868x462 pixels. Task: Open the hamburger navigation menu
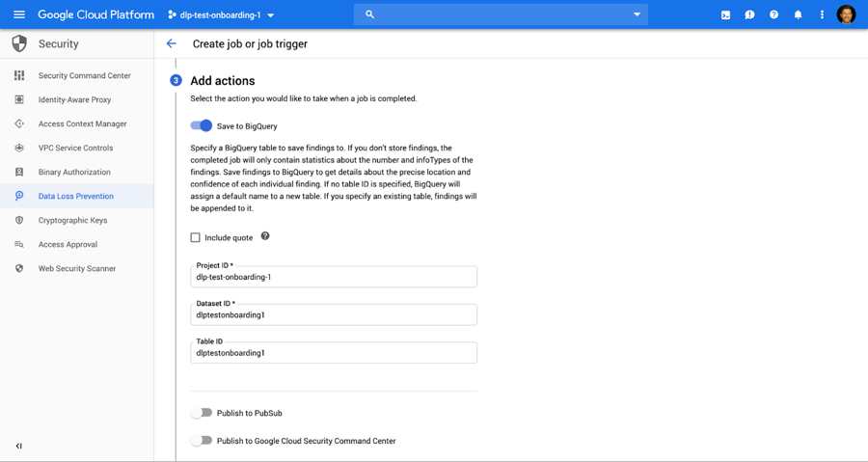19,14
